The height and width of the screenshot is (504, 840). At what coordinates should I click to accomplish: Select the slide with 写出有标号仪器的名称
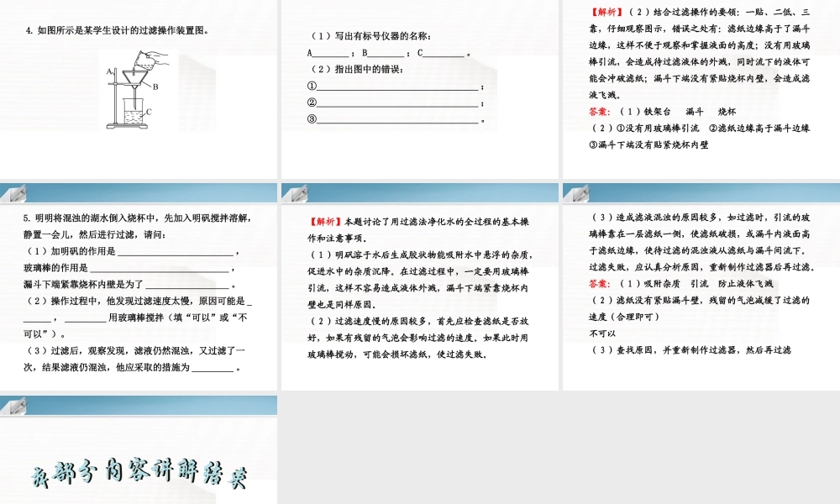coord(419,89)
